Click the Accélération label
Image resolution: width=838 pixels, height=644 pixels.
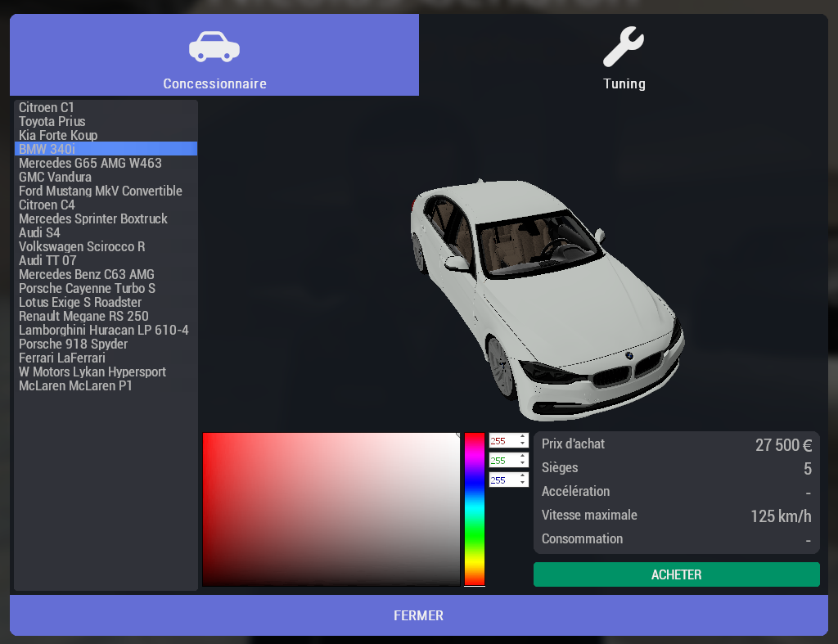tap(575, 491)
